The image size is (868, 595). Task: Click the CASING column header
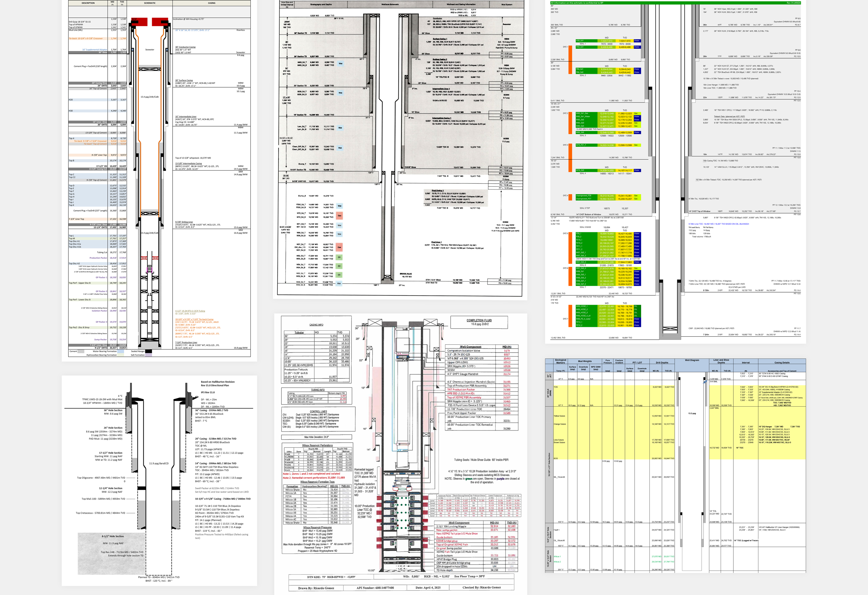pyautogui.click(x=212, y=3)
